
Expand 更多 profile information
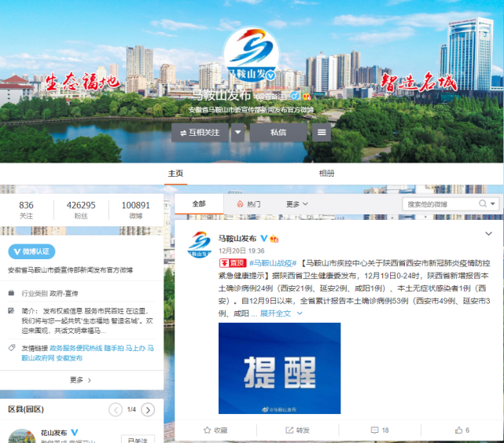pyautogui.click(x=81, y=380)
